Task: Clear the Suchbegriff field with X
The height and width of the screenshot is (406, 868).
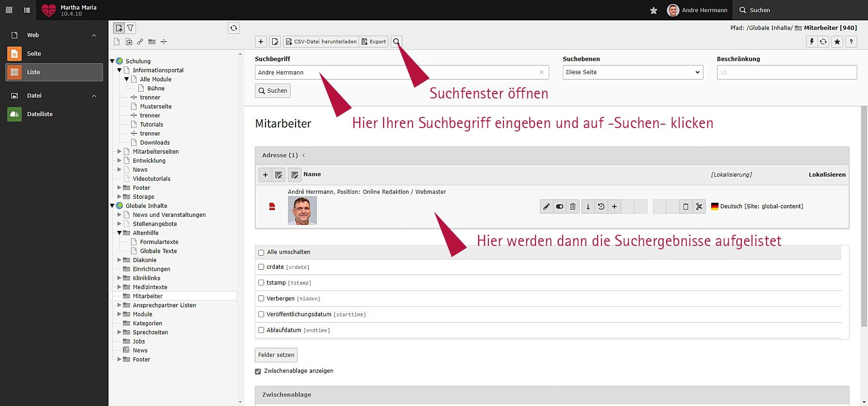Action: click(x=542, y=72)
